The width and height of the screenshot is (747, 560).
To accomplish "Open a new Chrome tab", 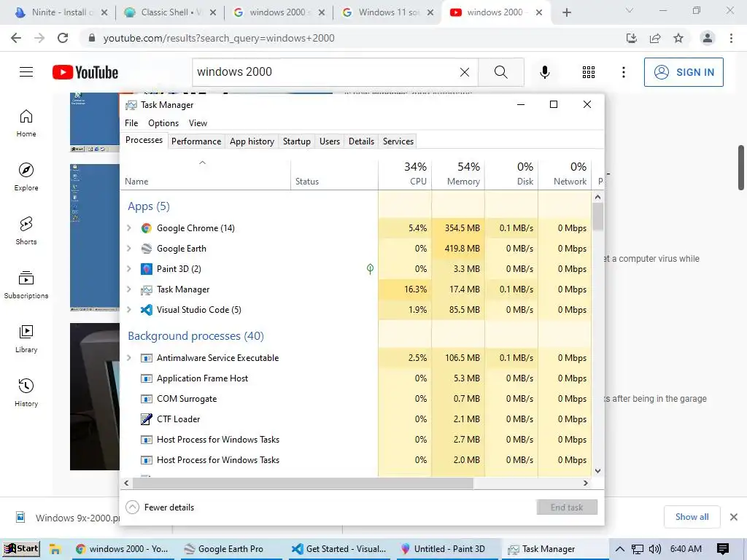I will point(566,12).
